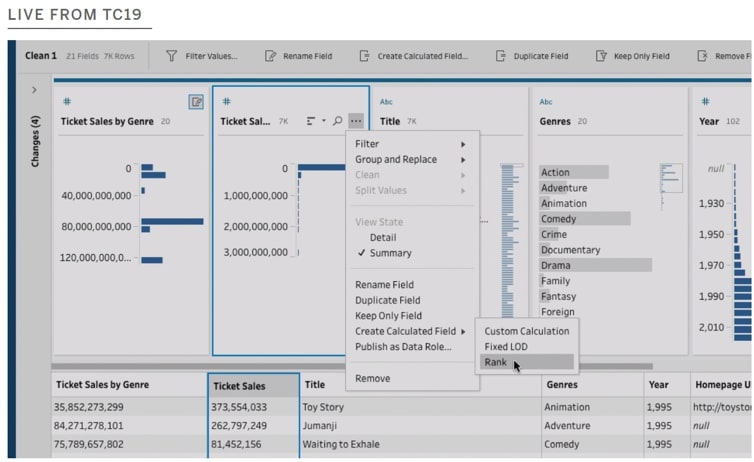The height and width of the screenshot is (462, 754).
Task: Click the Jumanji title cell
Action: coord(319,425)
